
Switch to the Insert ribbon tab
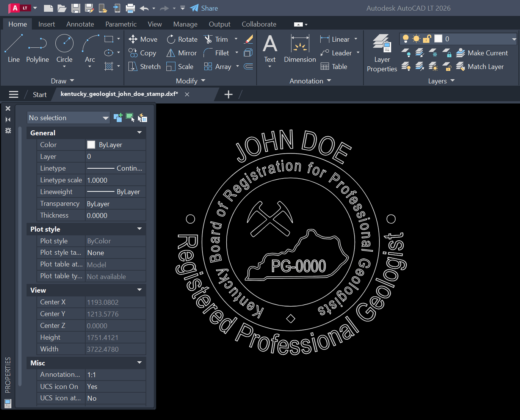pyautogui.click(x=47, y=24)
